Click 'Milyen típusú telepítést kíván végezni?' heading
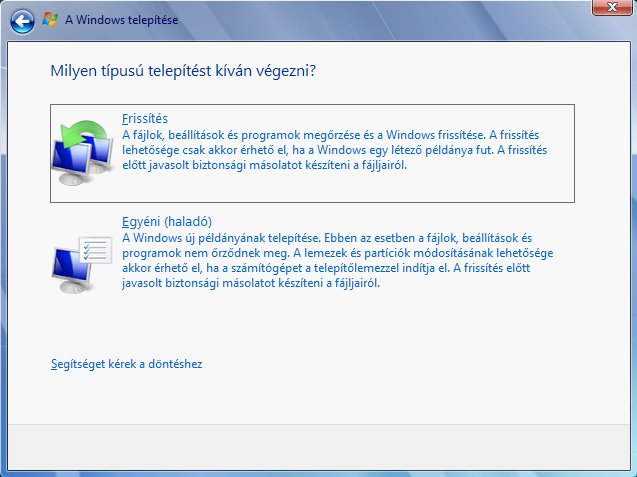637x477 pixels. (183, 71)
